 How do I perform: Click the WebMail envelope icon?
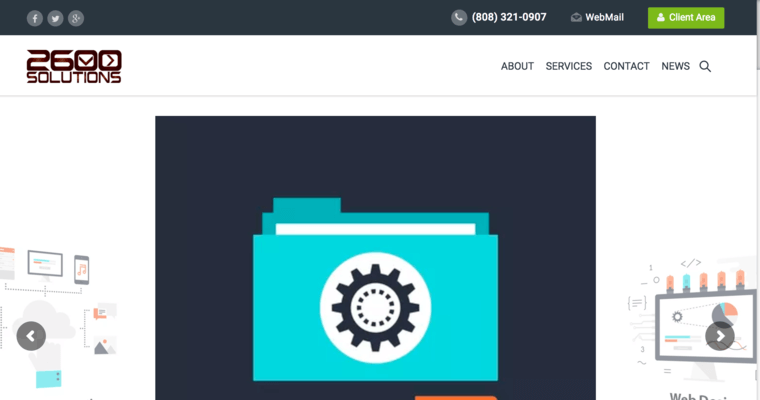click(576, 17)
